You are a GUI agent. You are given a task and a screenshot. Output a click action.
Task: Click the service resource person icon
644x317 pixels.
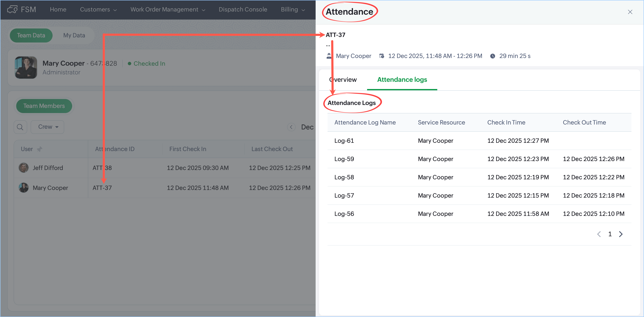tap(329, 56)
